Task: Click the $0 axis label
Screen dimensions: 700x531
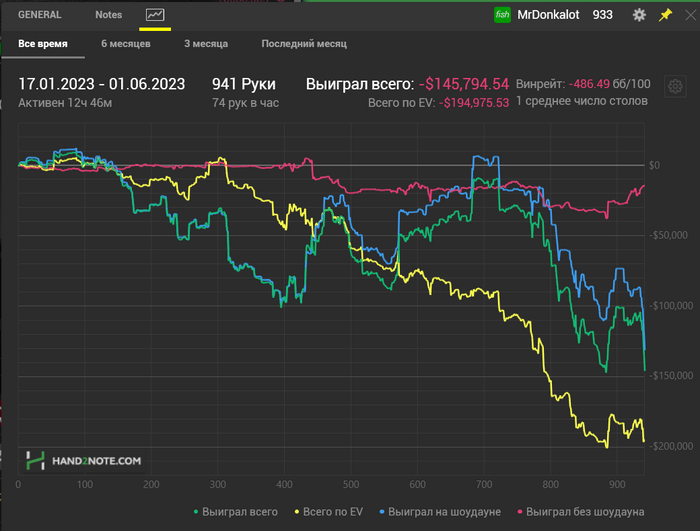Action: [x=654, y=165]
